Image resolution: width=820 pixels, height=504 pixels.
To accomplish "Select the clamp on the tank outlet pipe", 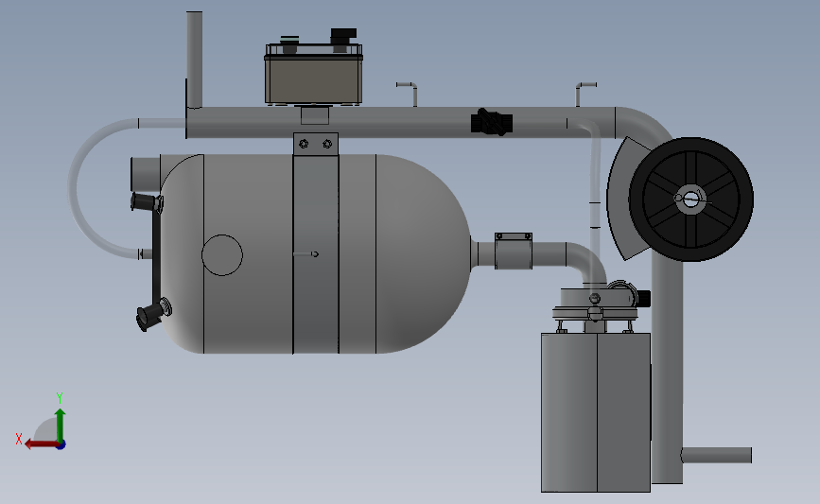I will pyautogui.click(x=514, y=252).
